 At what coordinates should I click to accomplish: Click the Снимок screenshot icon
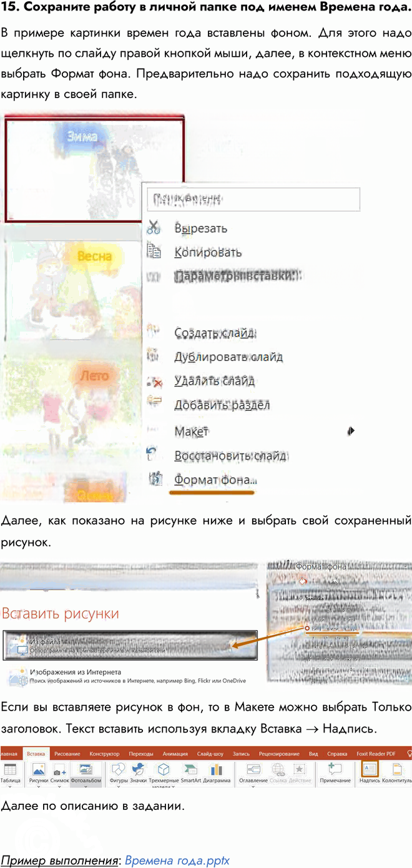60,771
